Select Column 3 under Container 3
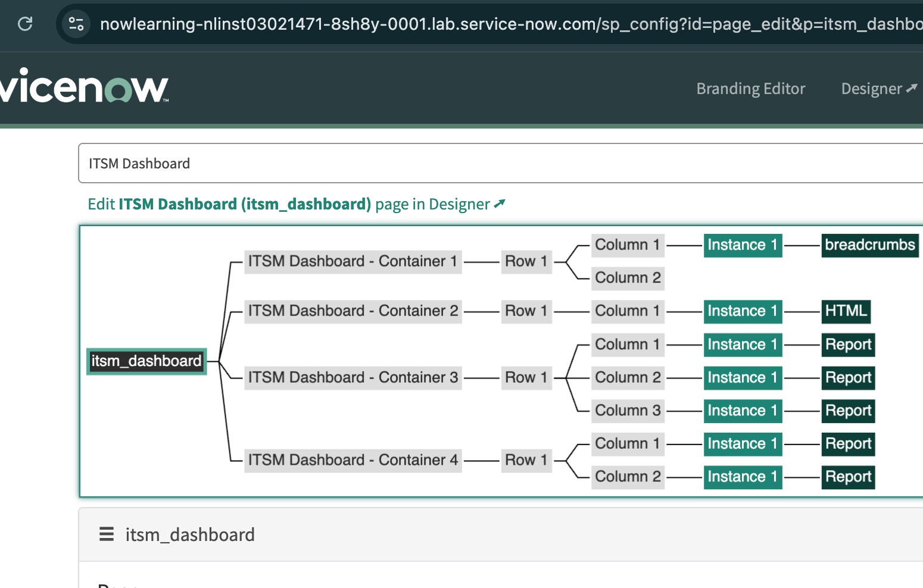Image resolution: width=923 pixels, height=588 pixels. [x=627, y=410]
